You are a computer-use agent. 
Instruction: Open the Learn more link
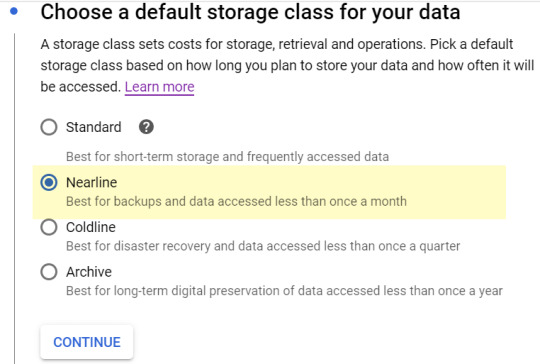click(x=159, y=87)
